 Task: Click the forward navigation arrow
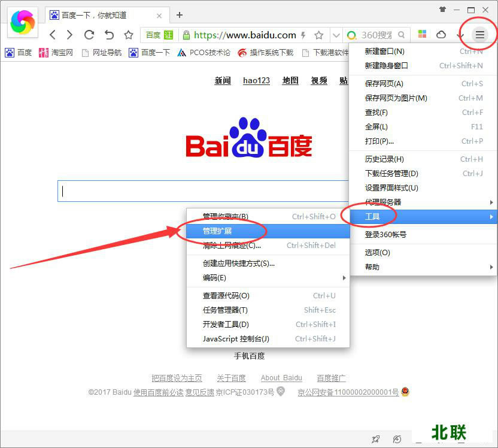click(x=70, y=35)
